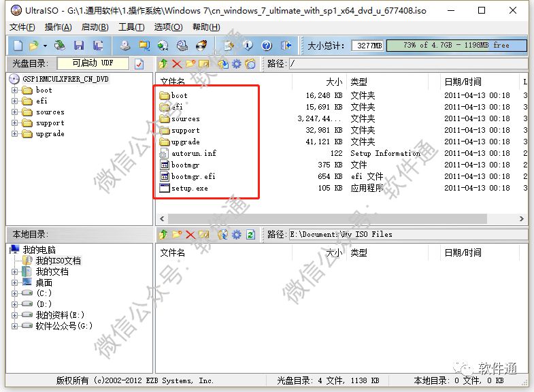Expand 桌面 node in local tree
Image resolution: width=534 pixels, height=392 pixels.
pos(14,282)
